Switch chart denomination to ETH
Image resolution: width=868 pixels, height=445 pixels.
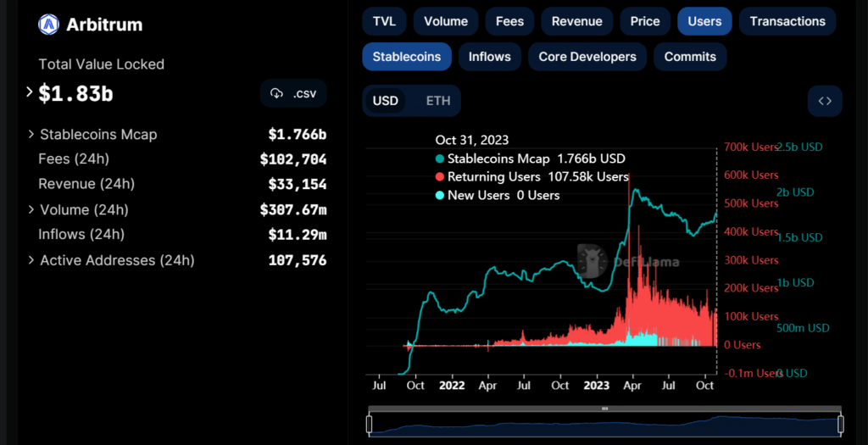point(438,101)
